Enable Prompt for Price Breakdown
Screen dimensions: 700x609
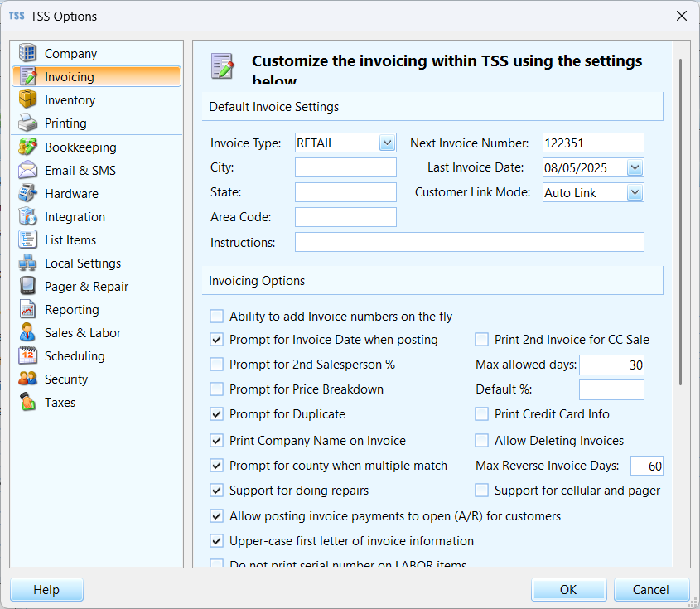click(216, 389)
